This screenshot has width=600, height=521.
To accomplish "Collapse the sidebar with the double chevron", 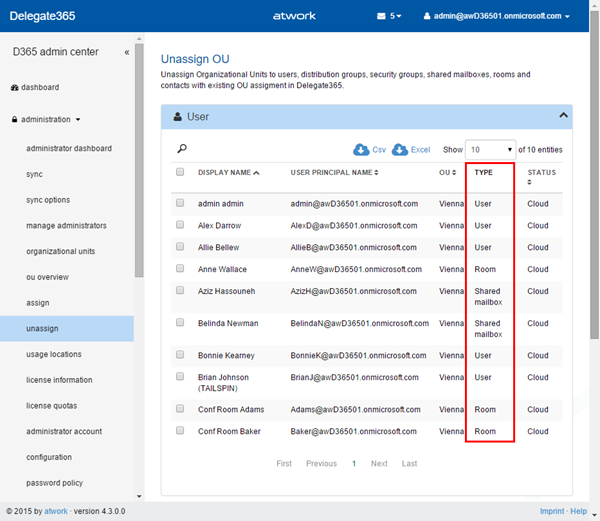I will click(x=126, y=52).
